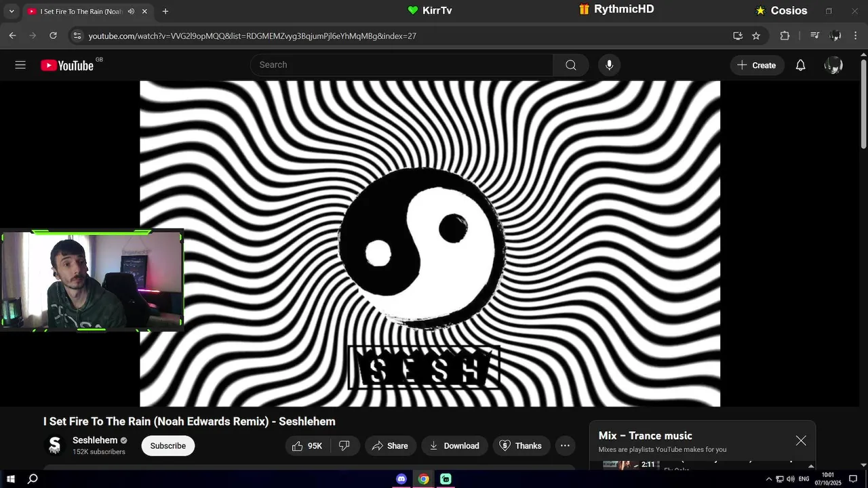Download the video
Image resolution: width=868 pixels, height=488 pixels.
(x=454, y=446)
